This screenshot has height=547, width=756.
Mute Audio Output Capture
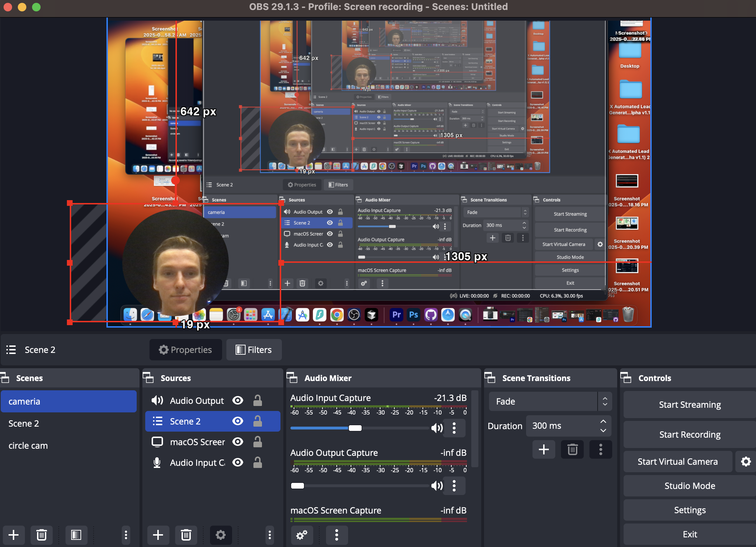click(437, 485)
